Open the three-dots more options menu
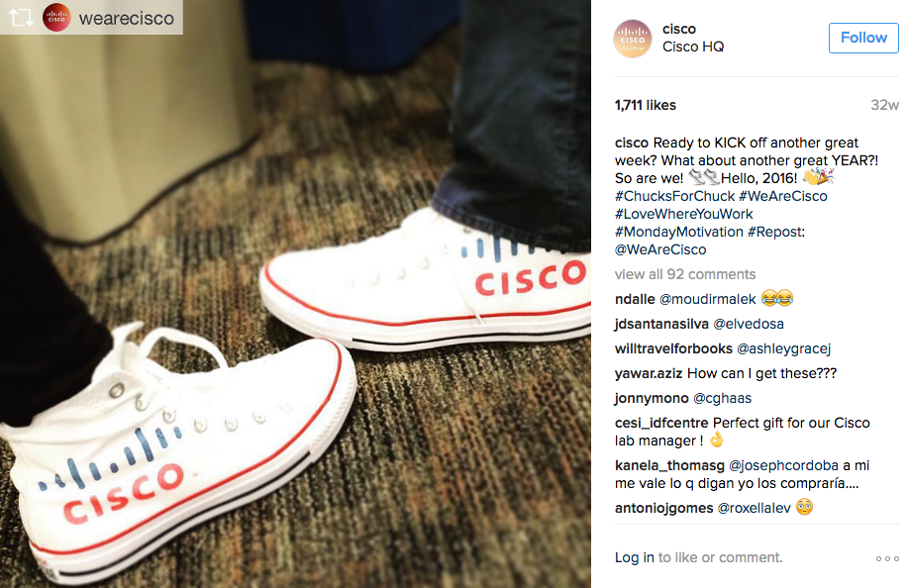The height and width of the screenshot is (588, 908). tap(887, 558)
